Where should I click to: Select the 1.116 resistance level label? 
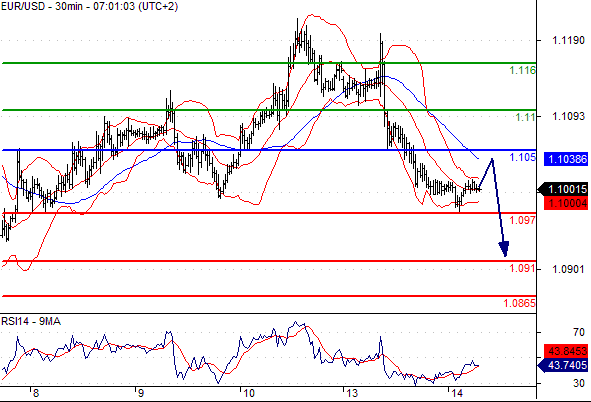click(x=522, y=70)
